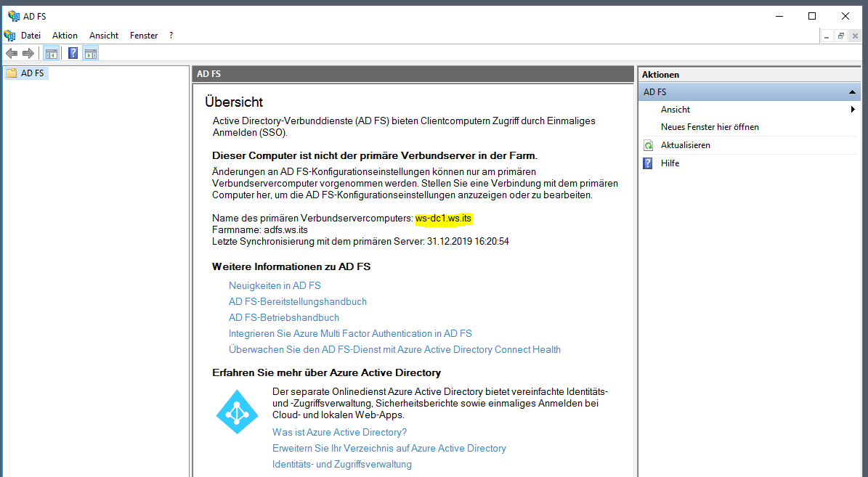Click the AD FS center pane header
The image size is (868, 477).
pyautogui.click(x=413, y=73)
